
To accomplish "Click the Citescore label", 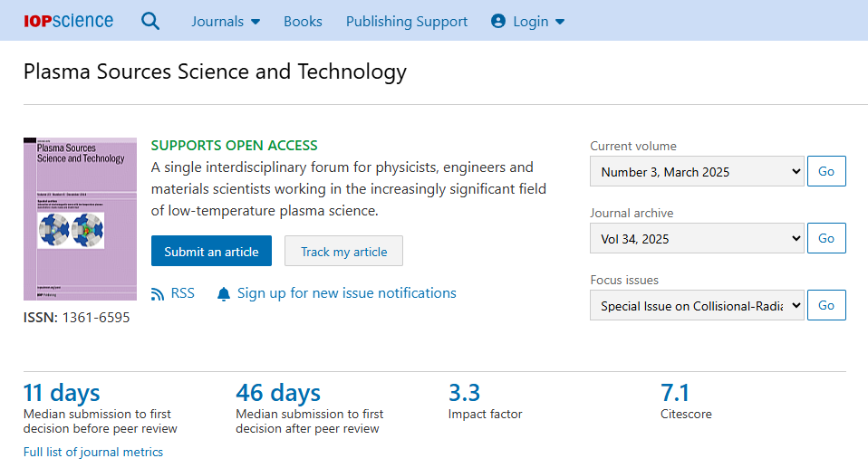I will tap(686, 414).
